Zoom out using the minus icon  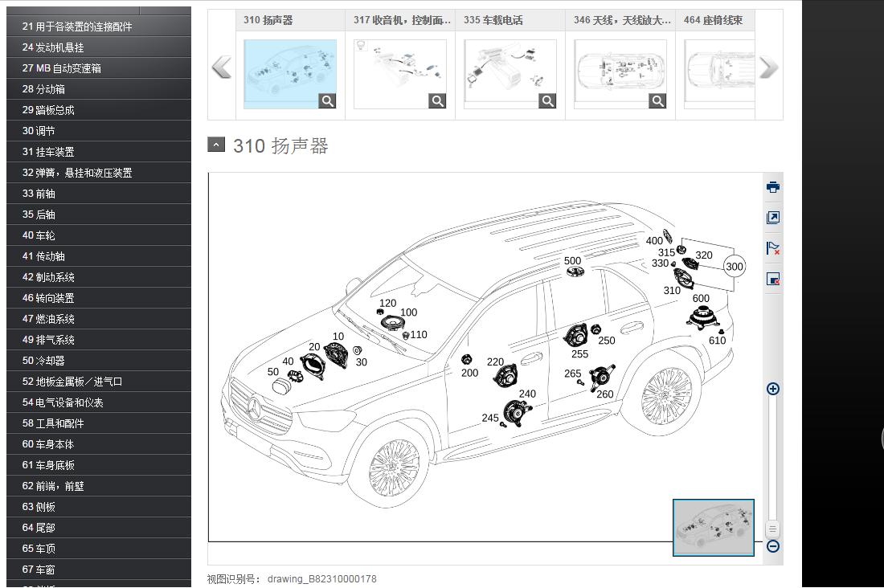click(x=772, y=546)
